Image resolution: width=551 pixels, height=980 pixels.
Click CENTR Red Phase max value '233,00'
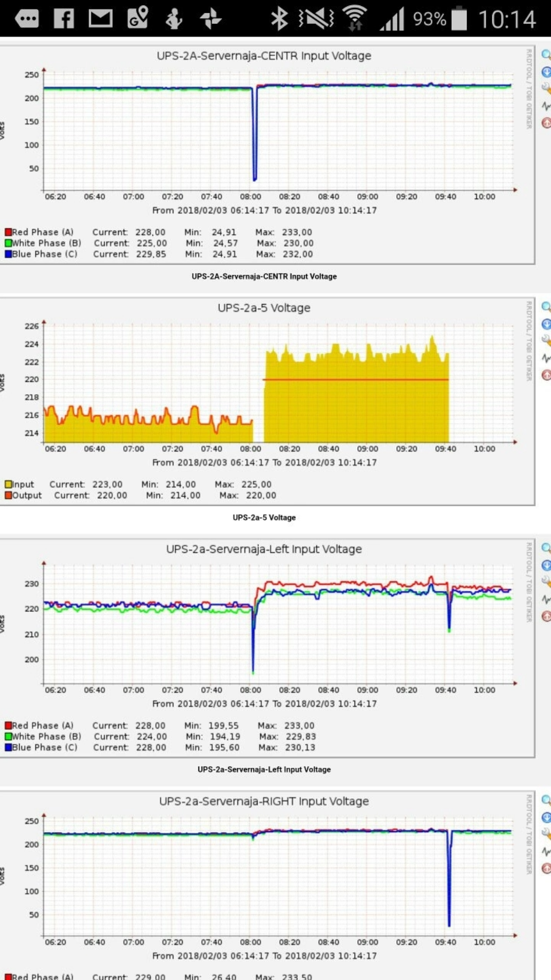297,232
